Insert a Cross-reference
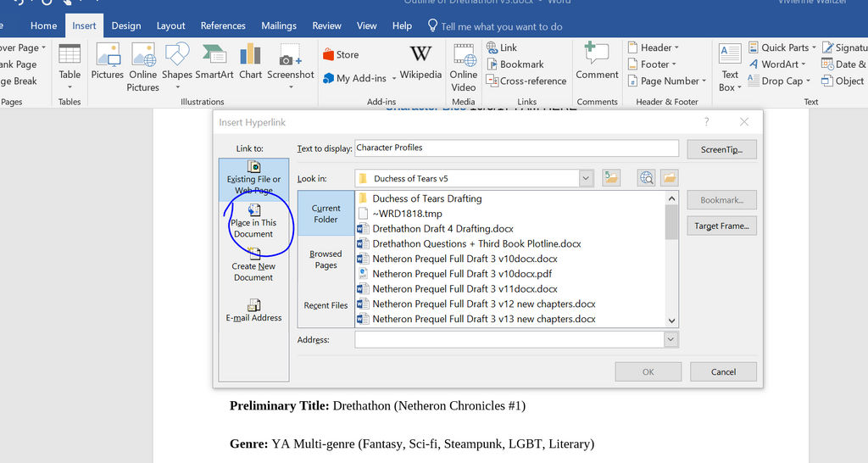This screenshot has height=463, width=868. pos(526,81)
